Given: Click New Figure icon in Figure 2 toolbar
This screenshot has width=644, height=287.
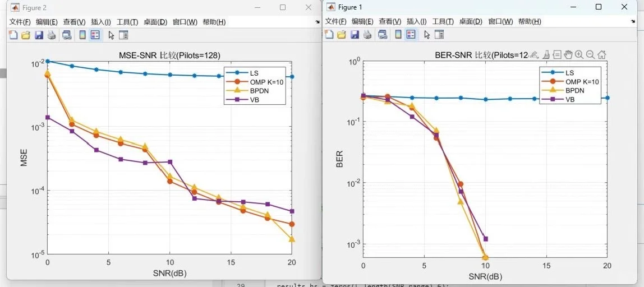Looking at the screenshot, I should (13, 35).
